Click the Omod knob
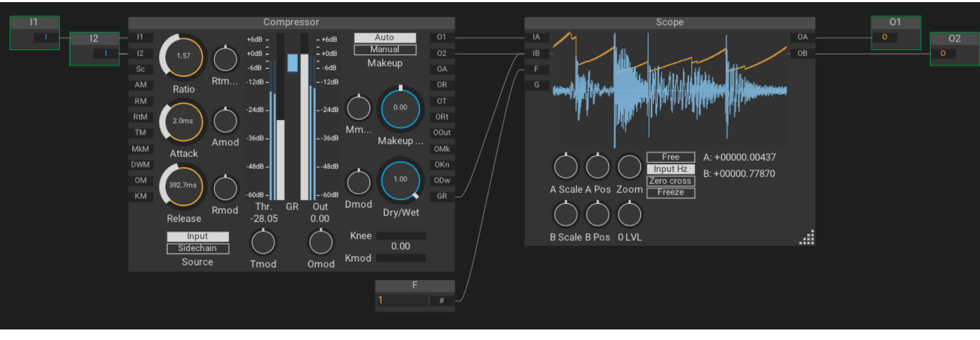Viewport: 980px width, 340px height. (321, 243)
